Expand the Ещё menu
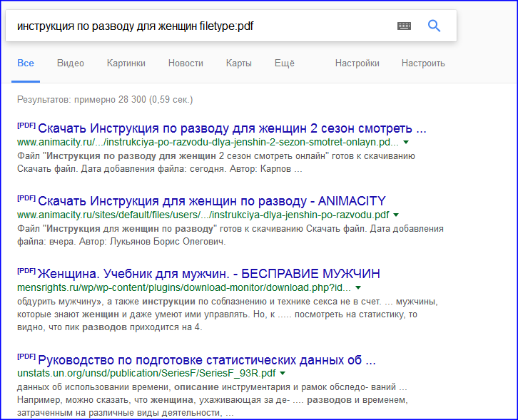The width and height of the screenshot is (518, 420). (284, 63)
